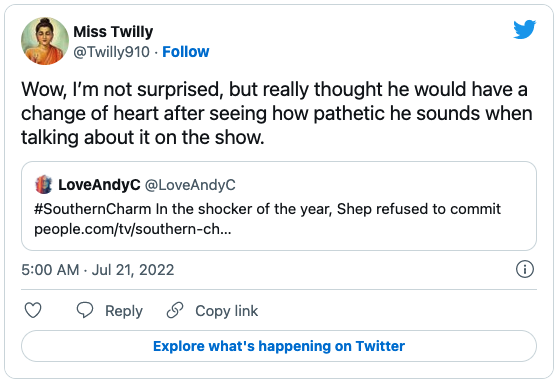Click the Copy link text

(226, 311)
